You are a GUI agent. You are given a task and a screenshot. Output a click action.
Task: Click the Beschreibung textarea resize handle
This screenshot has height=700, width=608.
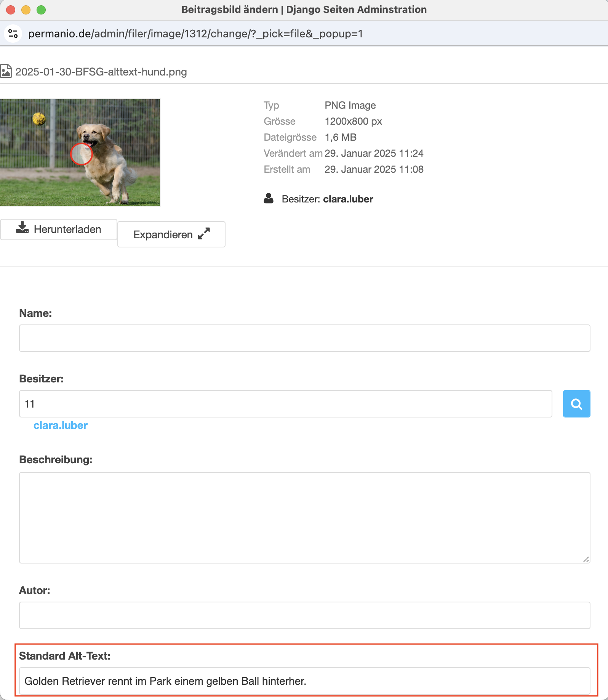tap(586, 559)
